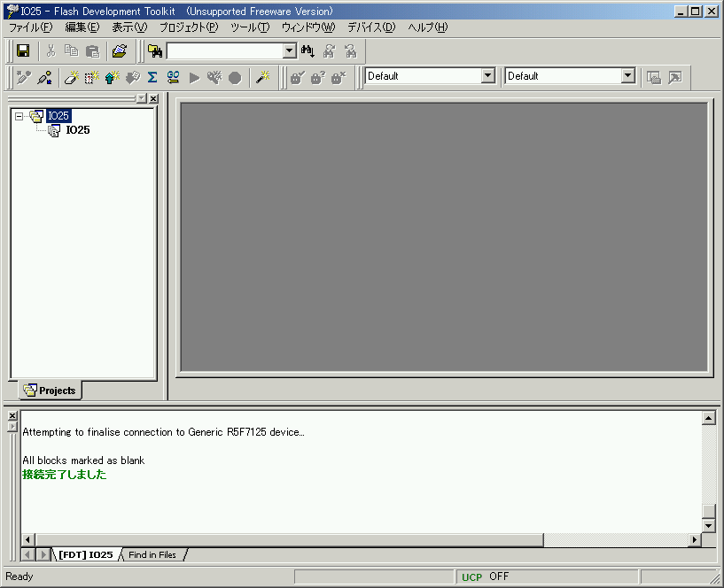Open the ウィンドウ(W) menu
The width and height of the screenshot is (724, 588).
[308, 27]
